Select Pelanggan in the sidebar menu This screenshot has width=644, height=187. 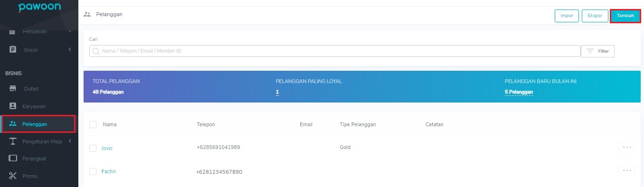click(38, 124)
